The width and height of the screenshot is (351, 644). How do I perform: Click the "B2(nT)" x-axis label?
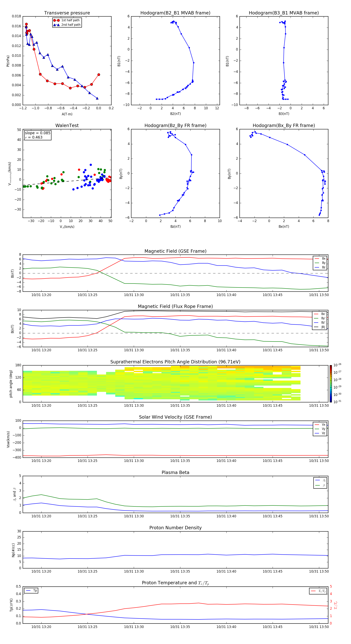point(175,114)
